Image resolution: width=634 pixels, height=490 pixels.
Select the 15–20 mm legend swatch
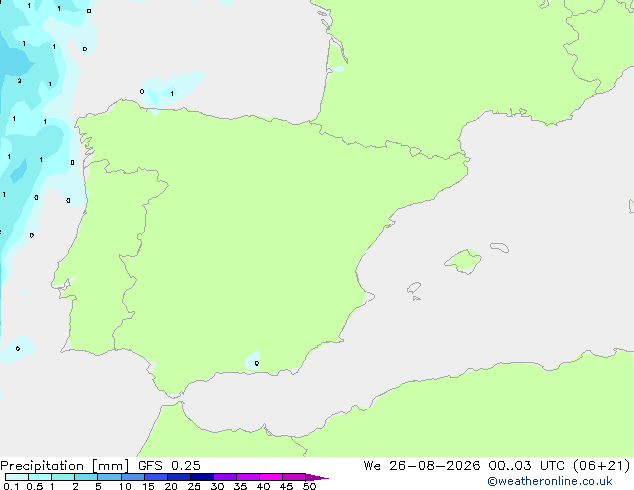(156, 477)
